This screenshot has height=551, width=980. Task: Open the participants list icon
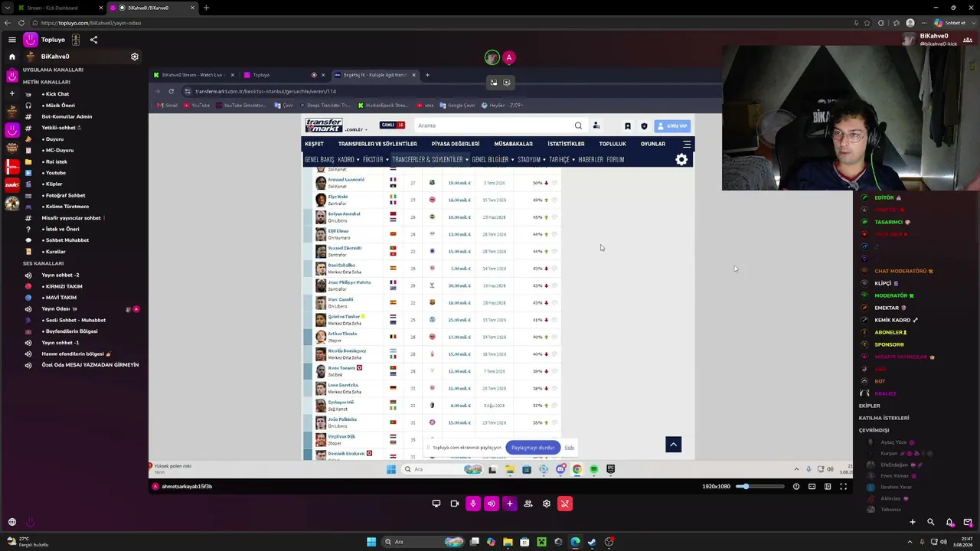pyautogui.click(x=528, y=504)
